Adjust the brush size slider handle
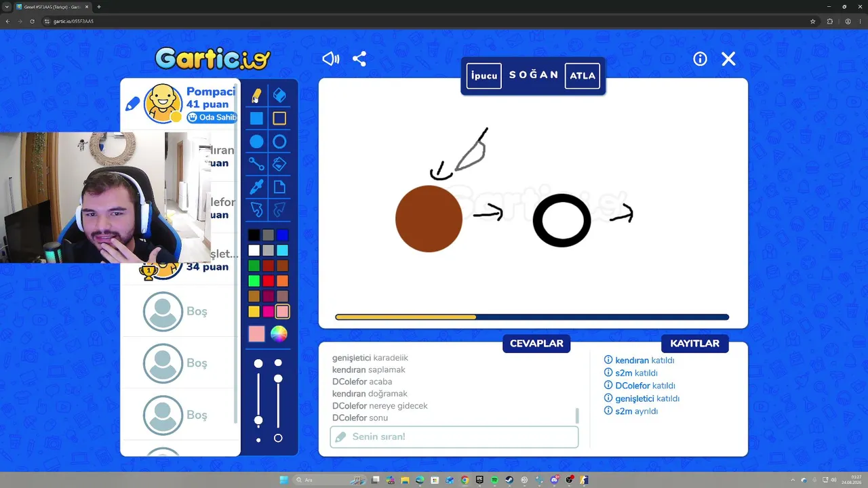The image size is (868, 488). tap(258, 421)
